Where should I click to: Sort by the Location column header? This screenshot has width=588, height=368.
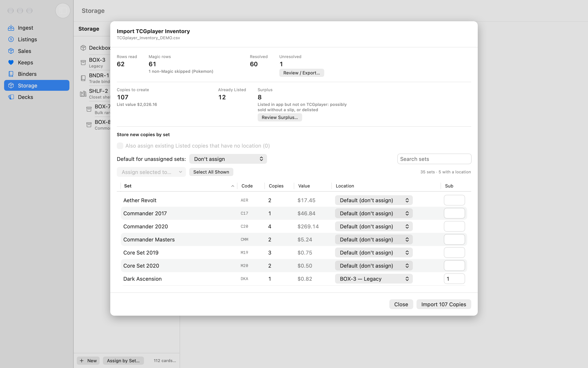pos(386,186)
